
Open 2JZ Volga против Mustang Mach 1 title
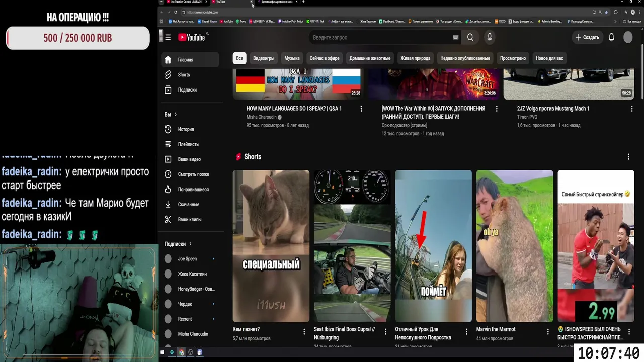[x=553, y=109]
